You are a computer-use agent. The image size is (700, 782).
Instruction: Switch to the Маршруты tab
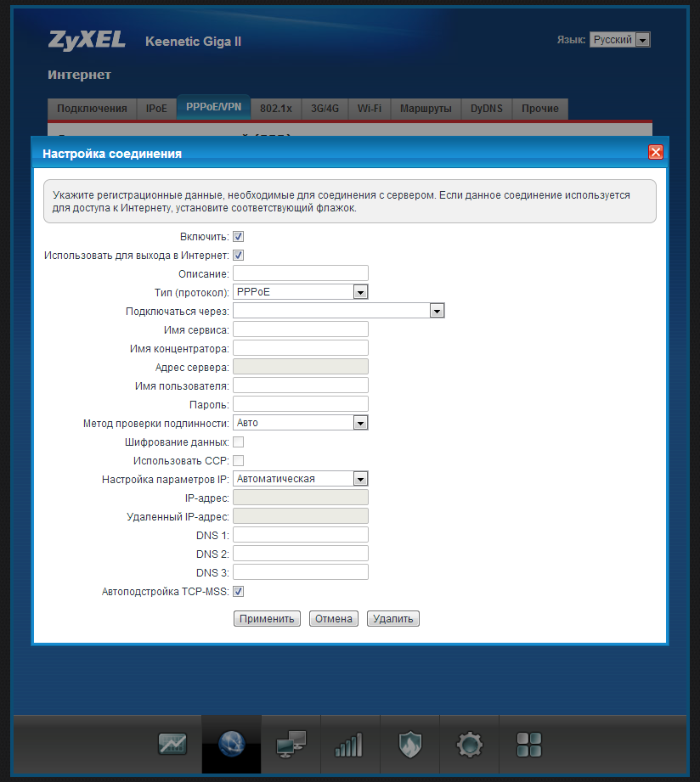(426, 109)
